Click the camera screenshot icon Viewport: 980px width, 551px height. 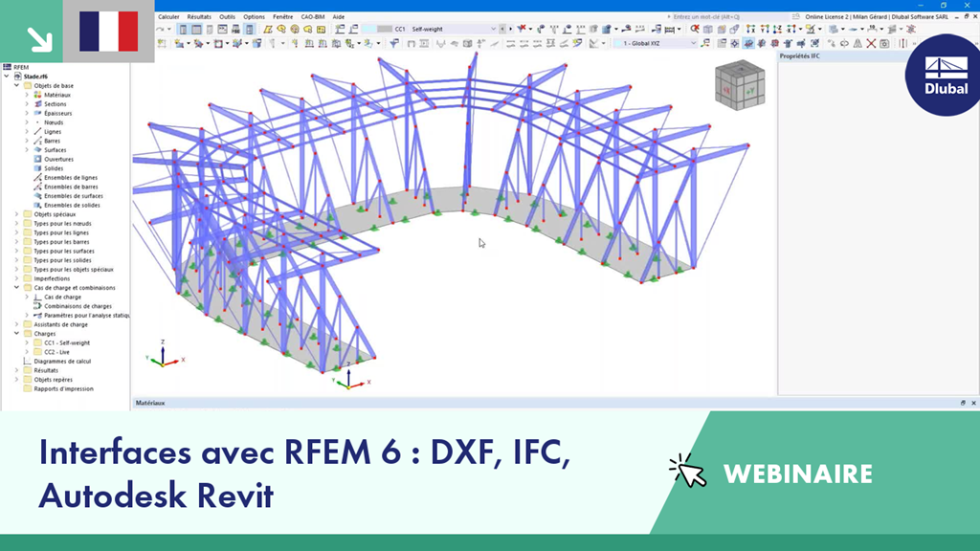coord(884,44)
